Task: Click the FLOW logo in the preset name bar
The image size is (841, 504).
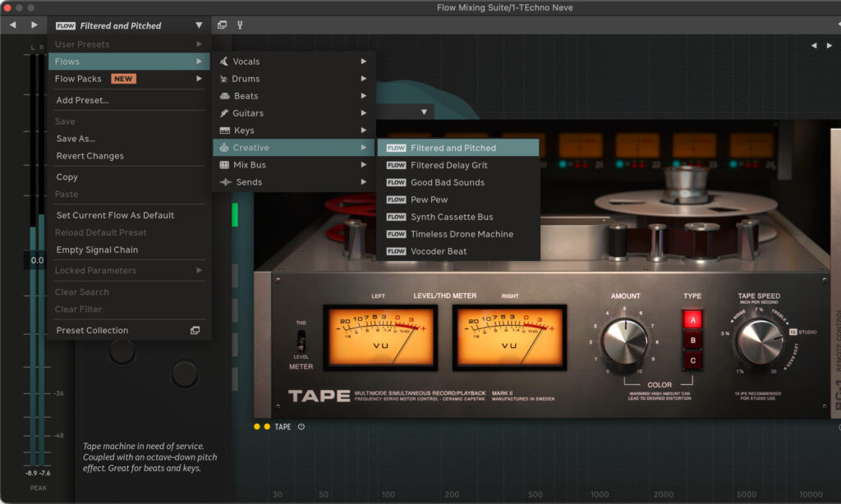Action: [x=66, y=25]
